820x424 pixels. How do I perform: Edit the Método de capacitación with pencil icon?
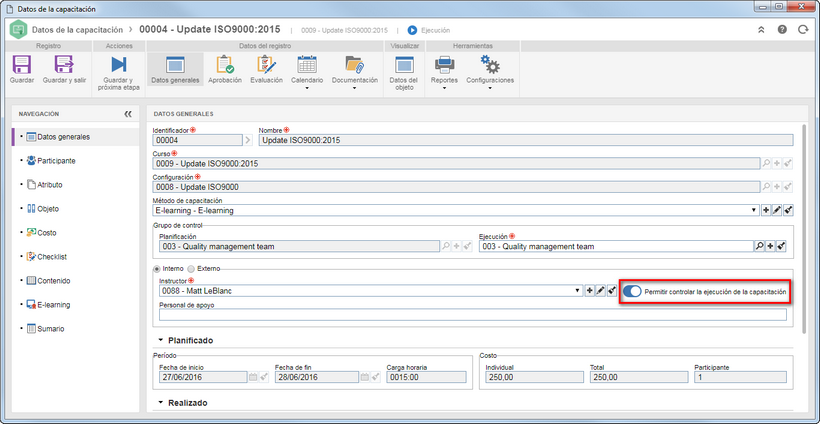[x=777, y=210]
